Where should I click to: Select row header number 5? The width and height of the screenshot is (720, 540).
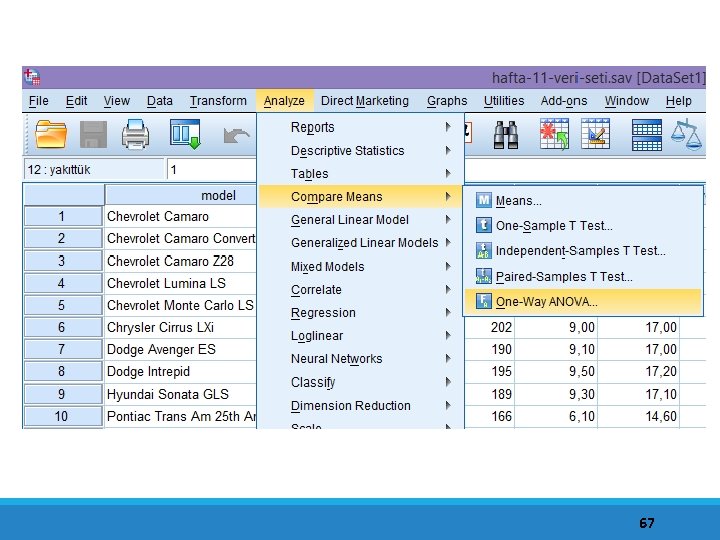tap(63, 305)
